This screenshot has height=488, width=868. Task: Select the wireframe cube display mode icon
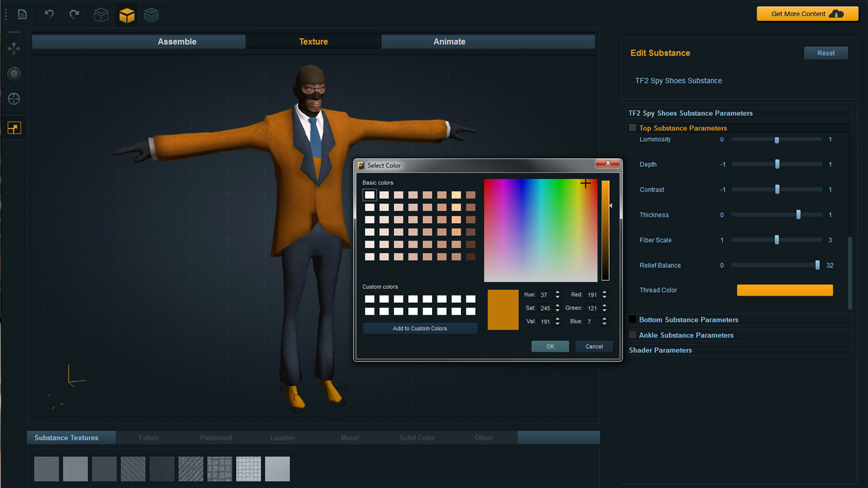101,15
